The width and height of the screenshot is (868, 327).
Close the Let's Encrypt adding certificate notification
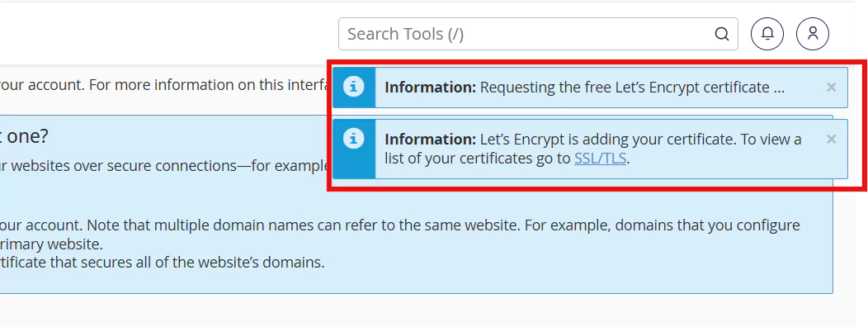click(x=831, y=139)
